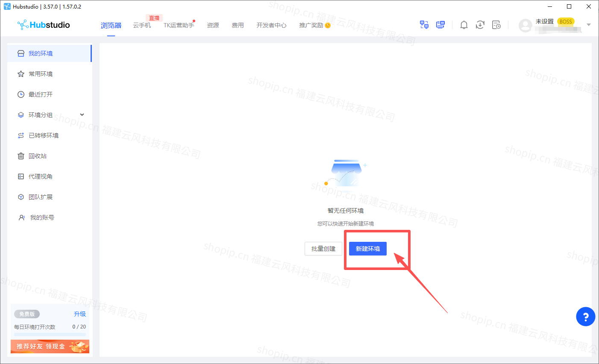This screenshot has height=364, width=599.
Task: Click the 批量创建 button
Action: point(323,249)
